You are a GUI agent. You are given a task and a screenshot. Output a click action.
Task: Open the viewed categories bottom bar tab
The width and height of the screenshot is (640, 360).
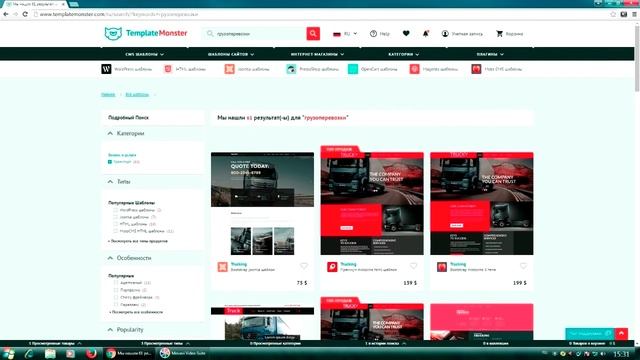pyautogui.click(x=275, y=343)
